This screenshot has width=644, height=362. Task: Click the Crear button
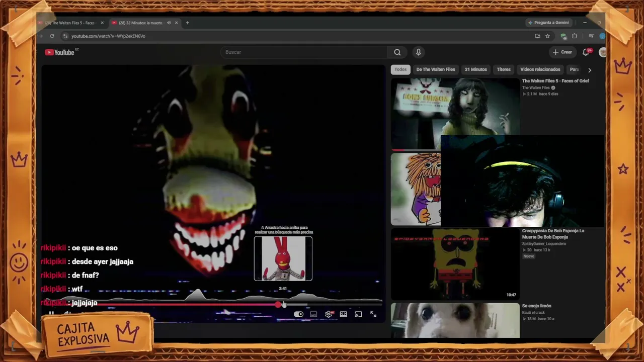click(x=562, y=52)
